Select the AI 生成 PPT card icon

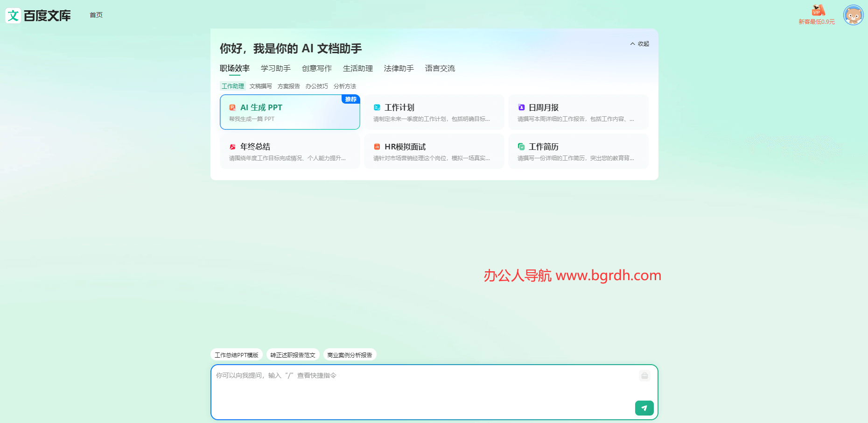232,107
